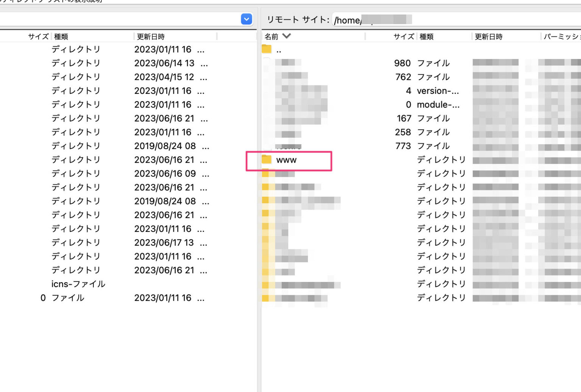The image size is (581, 392).
Task: Sort remote files by パーミッション column
Action: 561,37
